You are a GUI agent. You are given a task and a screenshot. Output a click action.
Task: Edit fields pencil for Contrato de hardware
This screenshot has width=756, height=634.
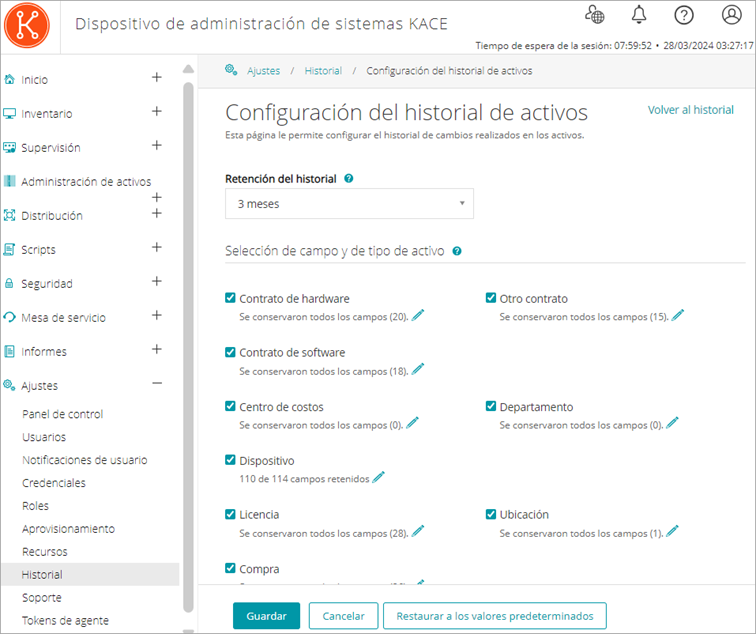[418, 315]
